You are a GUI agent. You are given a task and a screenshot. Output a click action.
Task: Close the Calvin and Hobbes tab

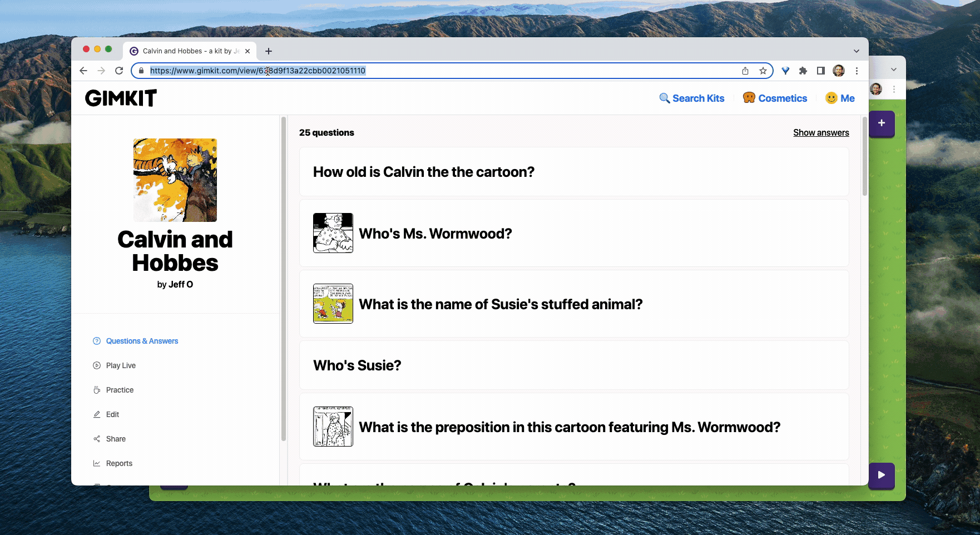tap(248, 51)
